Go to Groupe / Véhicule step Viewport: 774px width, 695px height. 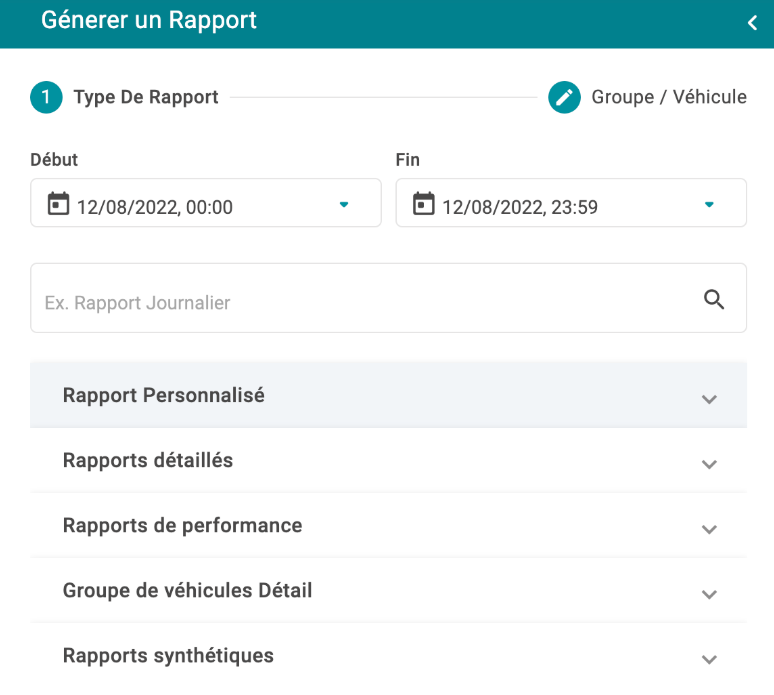click(669, 97)
